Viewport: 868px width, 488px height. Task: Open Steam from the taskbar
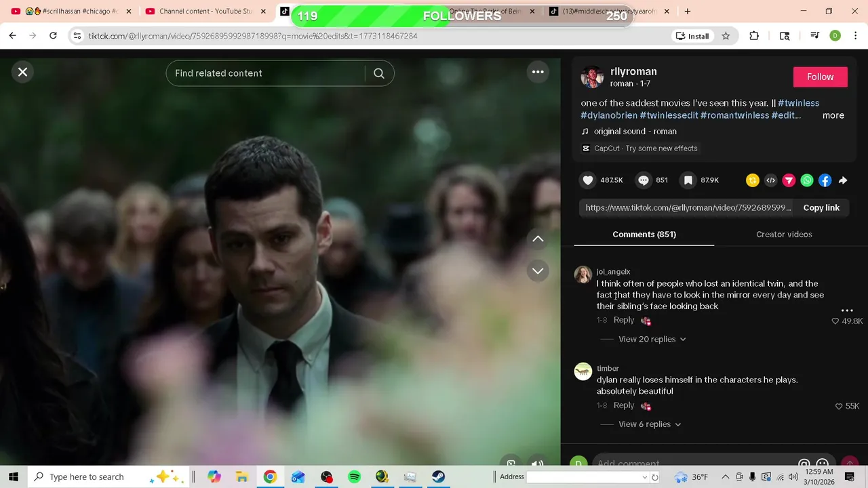[x=438, y=476]
